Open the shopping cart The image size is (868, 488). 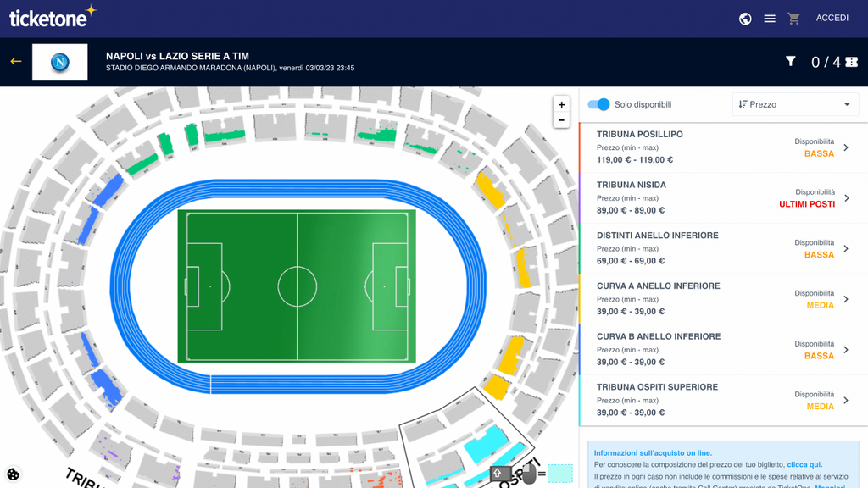point(793,19)
